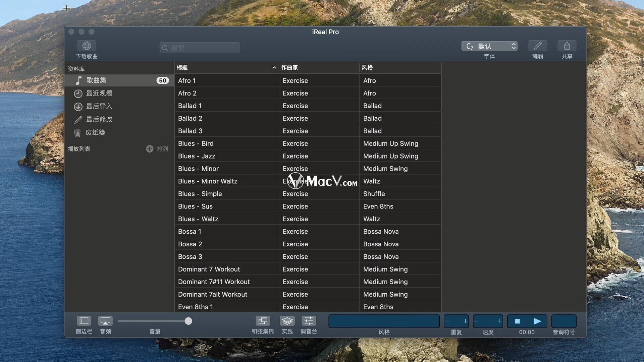
Task: Click the 排列 sort playlists button
Action: point(163,149)
